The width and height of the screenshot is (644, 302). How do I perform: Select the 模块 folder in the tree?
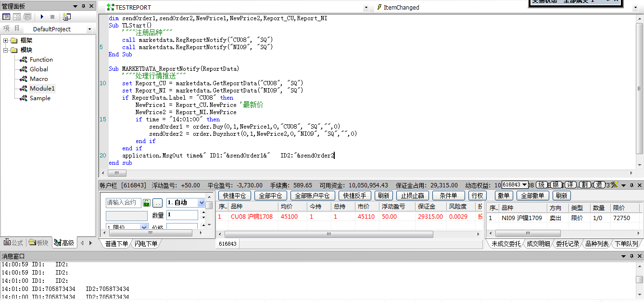26,50
